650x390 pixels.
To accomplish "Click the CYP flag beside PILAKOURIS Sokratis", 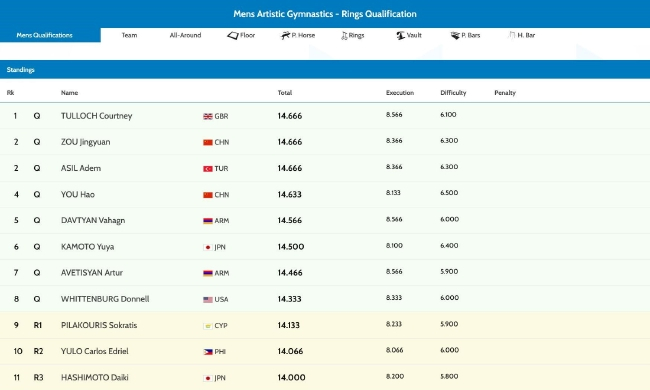I will pyautogui.click(x=208, y=326).
